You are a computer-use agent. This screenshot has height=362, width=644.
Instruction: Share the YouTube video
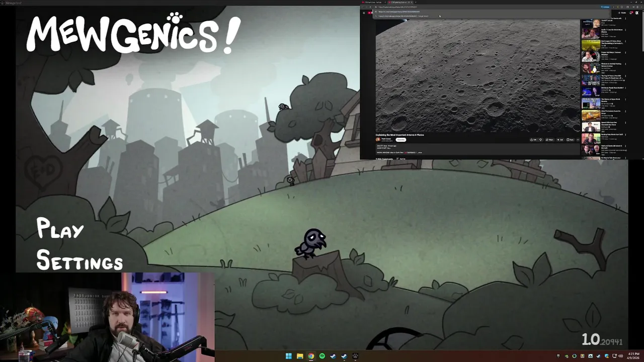(549, 140)
